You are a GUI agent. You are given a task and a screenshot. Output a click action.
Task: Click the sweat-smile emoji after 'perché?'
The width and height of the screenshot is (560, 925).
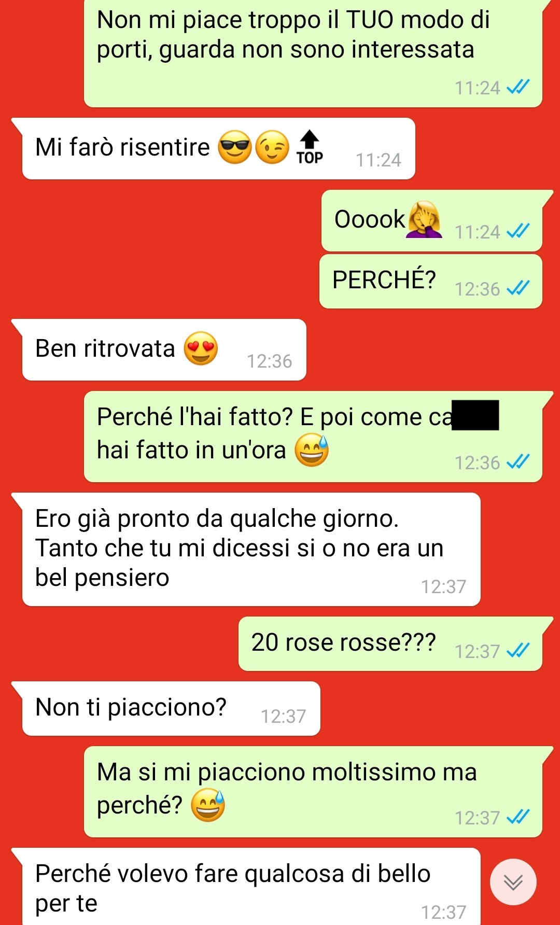[x=208, y=805]
